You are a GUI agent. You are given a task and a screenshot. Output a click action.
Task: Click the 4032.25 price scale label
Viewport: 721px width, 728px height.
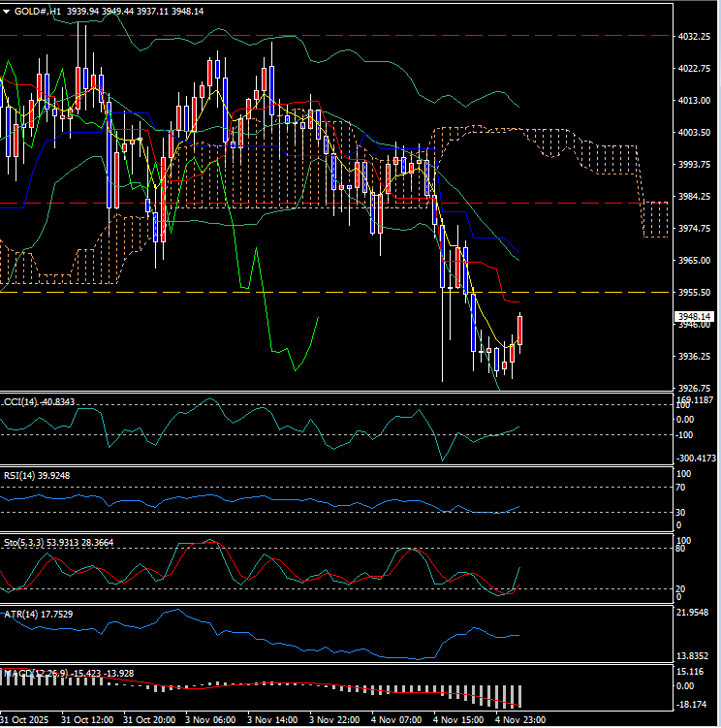tap(694, 37)
